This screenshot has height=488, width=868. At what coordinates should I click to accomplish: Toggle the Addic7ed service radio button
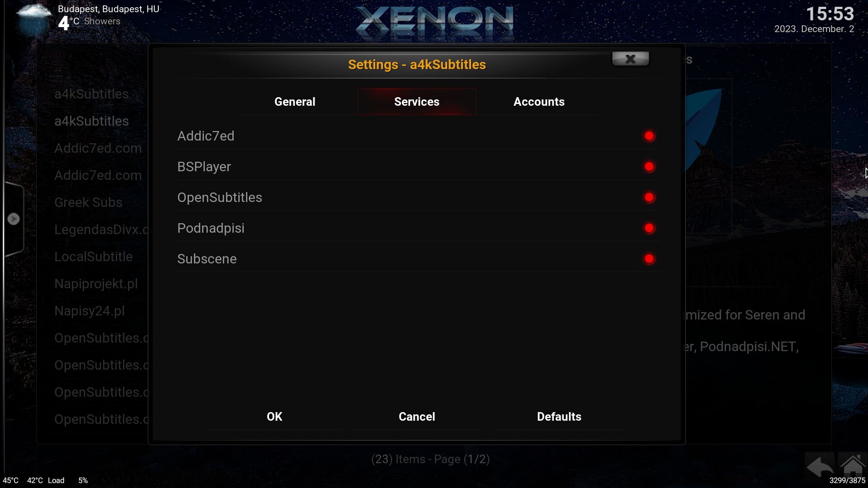[x=649, y=136]
